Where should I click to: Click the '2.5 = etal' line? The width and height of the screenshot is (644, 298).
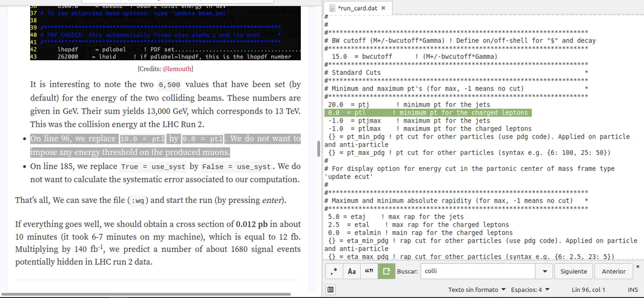(418, 225)
